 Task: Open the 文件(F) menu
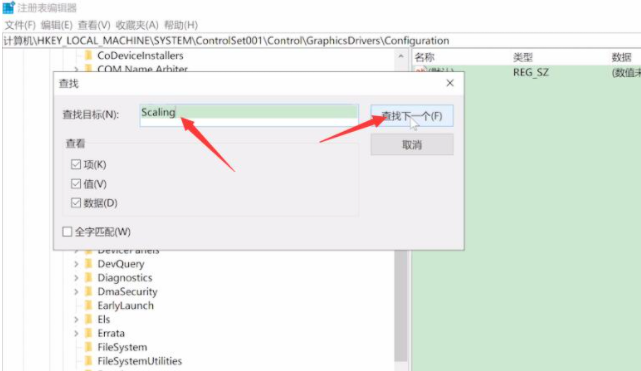click(x=20, y=25)
